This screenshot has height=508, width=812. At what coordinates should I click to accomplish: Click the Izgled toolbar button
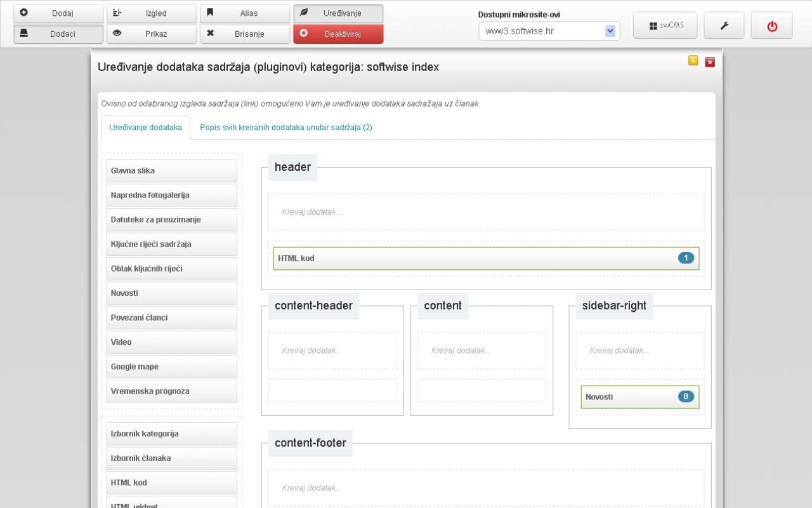(152, 13)
